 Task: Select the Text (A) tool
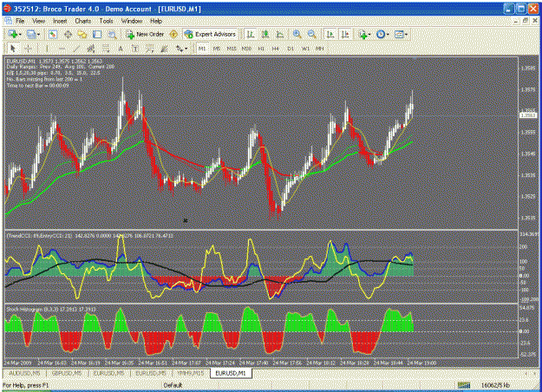[x=121, y=49]
